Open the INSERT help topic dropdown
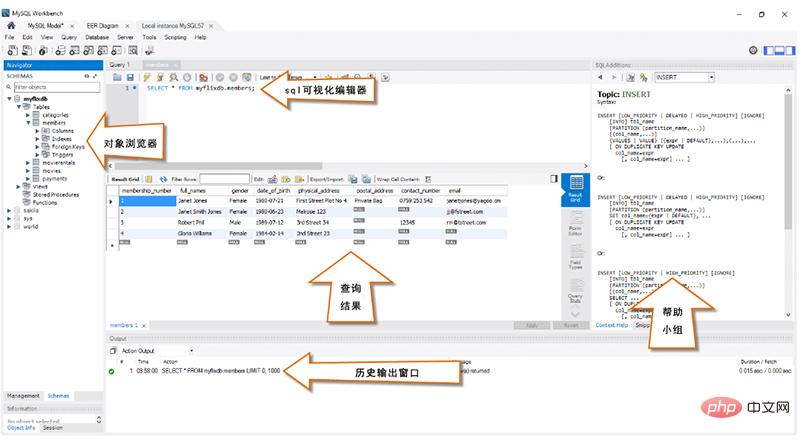 coord(711,77)
